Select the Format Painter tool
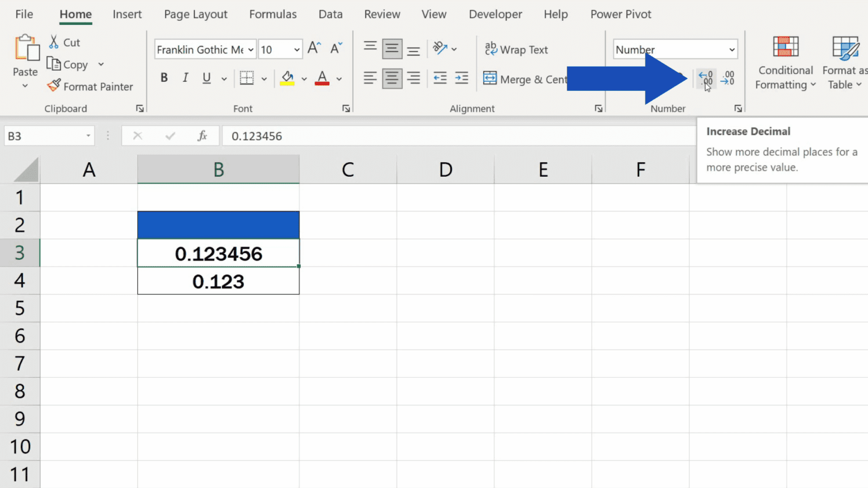Image resolution: width=868 pixels, height=488 pixels. [90, 86]
